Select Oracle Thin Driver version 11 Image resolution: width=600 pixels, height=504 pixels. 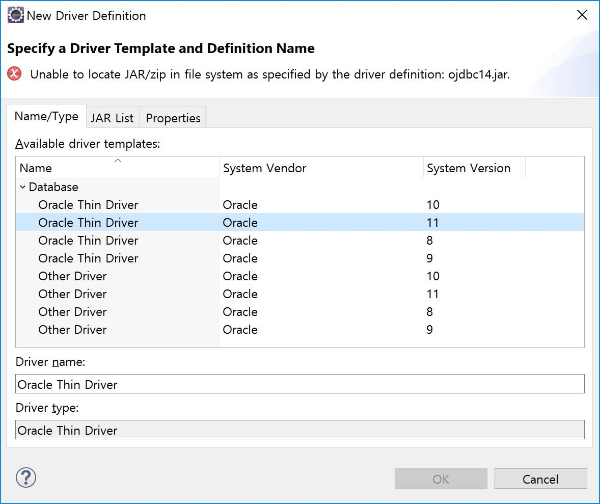300,222
